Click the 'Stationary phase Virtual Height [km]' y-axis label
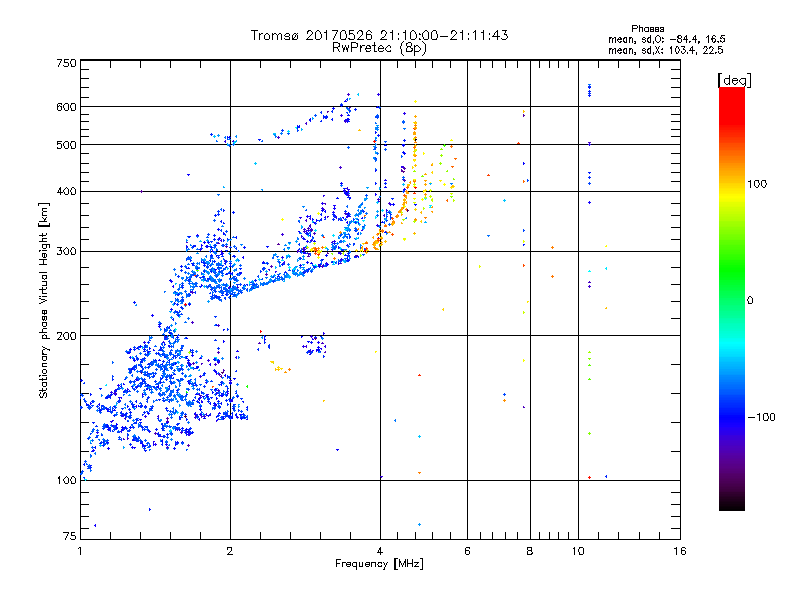This screenshot has width=800, height=600. point(43,301)
